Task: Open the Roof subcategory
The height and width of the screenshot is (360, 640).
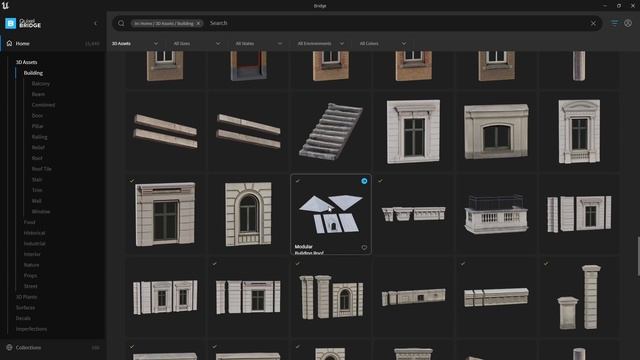Action: pos(37,158)
